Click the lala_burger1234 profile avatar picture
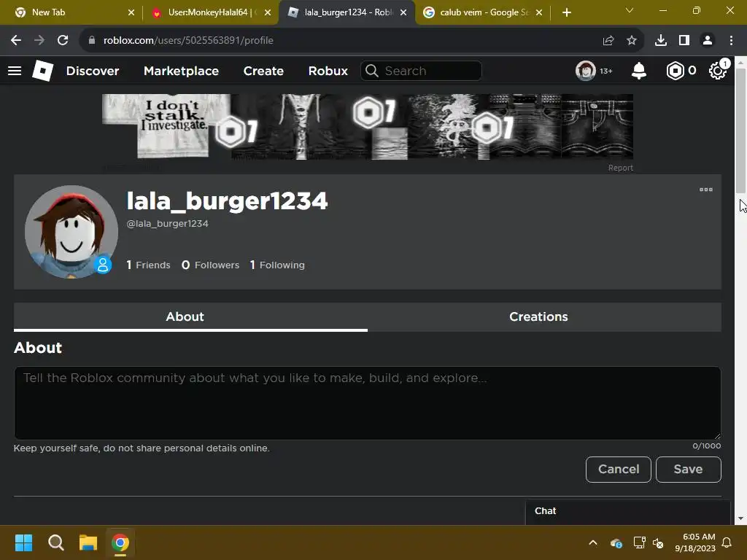The height and width of the screenshot is (560, 747). (x=71, y=232)
